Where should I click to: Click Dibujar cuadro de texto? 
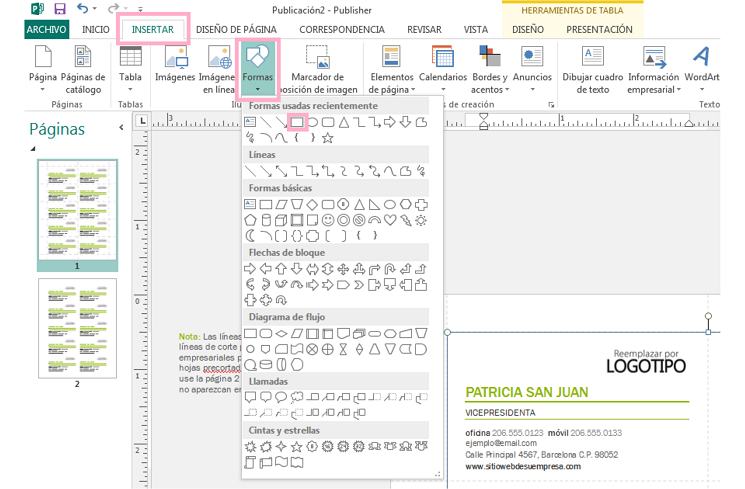592,69
